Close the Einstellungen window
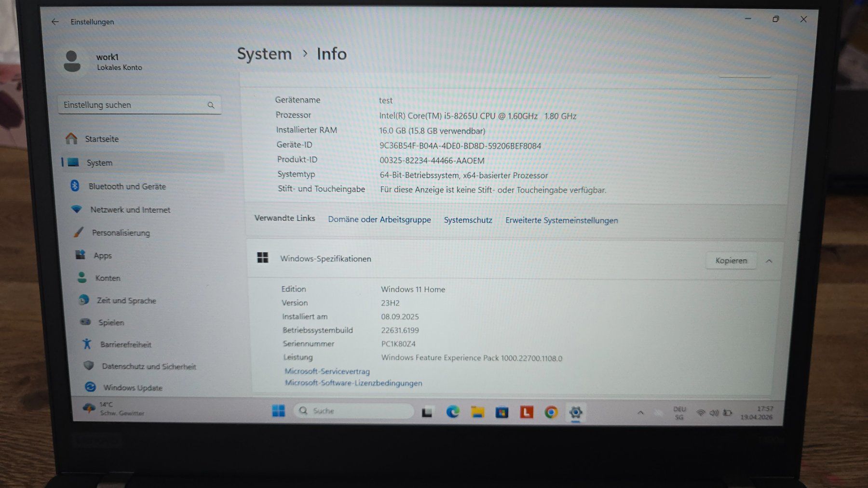 pyautogui.click(x=803, y=19)
